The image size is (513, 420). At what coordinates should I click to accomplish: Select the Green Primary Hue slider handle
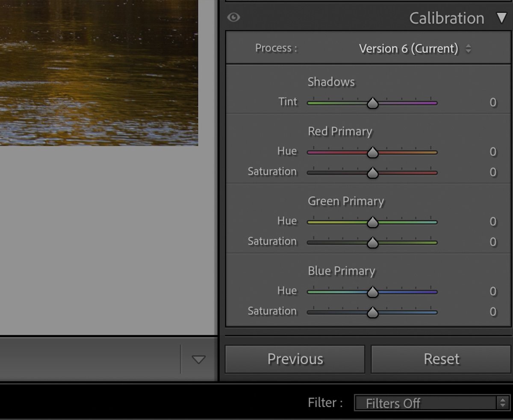tap(372, 222)
